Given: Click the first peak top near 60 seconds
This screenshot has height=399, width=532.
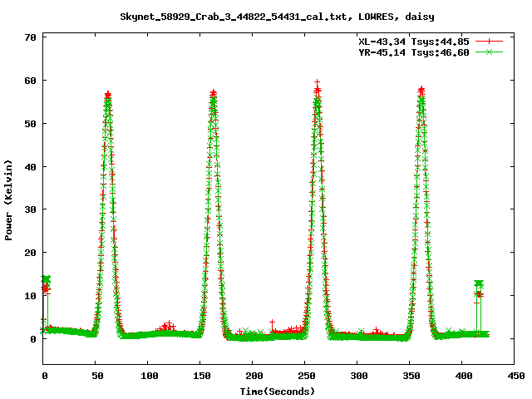Looking at the screenshot, I should tap(108, 95).
